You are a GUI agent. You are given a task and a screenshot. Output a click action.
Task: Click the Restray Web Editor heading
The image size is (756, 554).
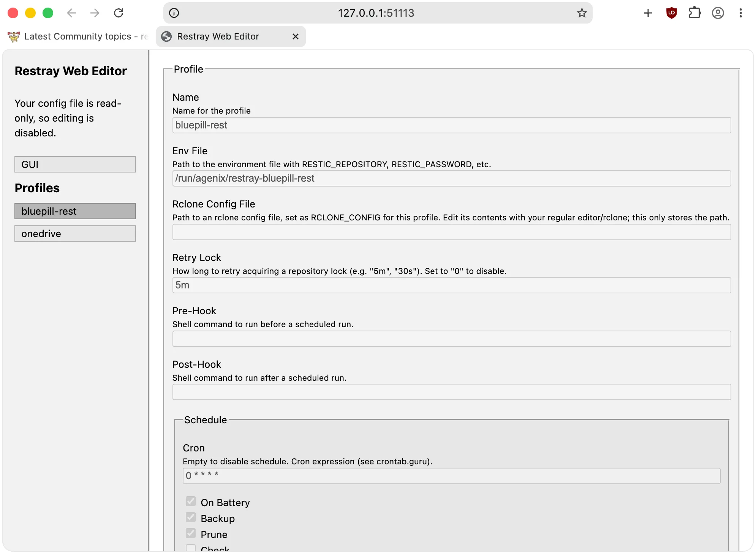click(71, 71)
